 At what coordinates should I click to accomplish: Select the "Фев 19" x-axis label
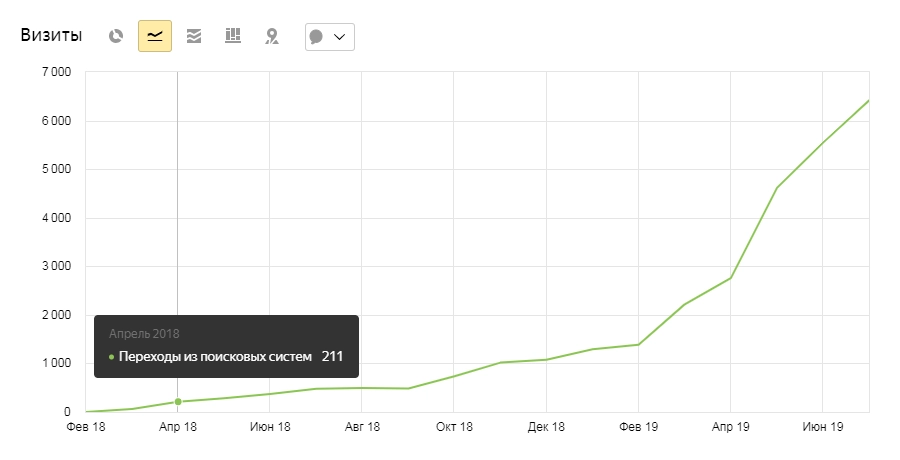[x=637, y=427]
